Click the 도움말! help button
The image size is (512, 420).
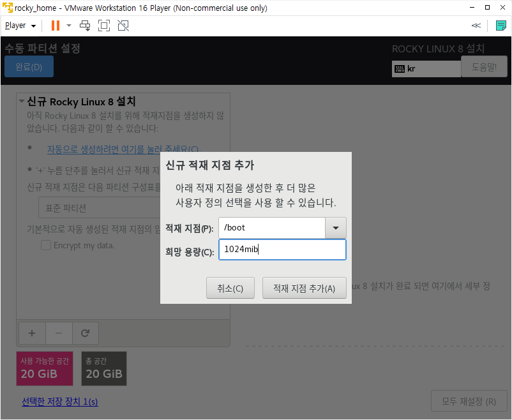[484, 66]
